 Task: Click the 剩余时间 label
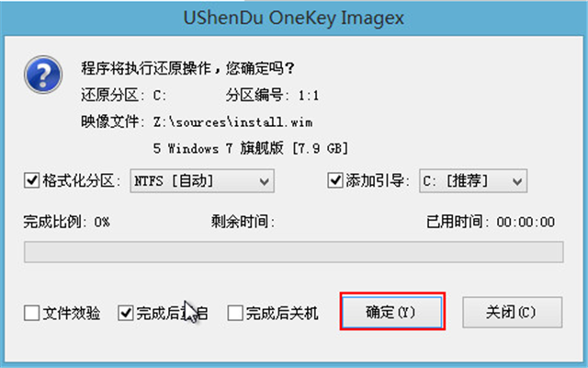point(243,222)
